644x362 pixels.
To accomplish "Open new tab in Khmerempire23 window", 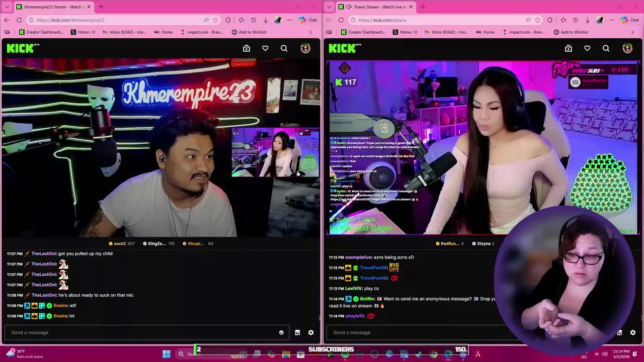I will pos(101,7).
